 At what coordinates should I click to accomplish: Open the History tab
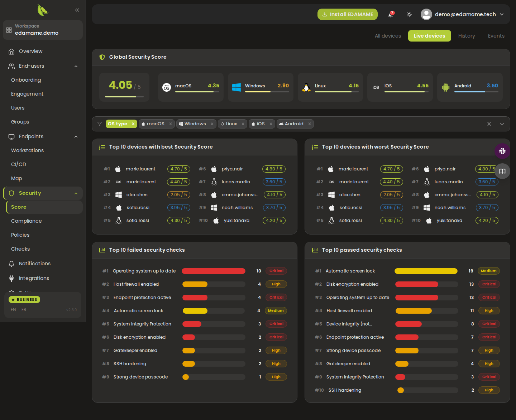467,36
